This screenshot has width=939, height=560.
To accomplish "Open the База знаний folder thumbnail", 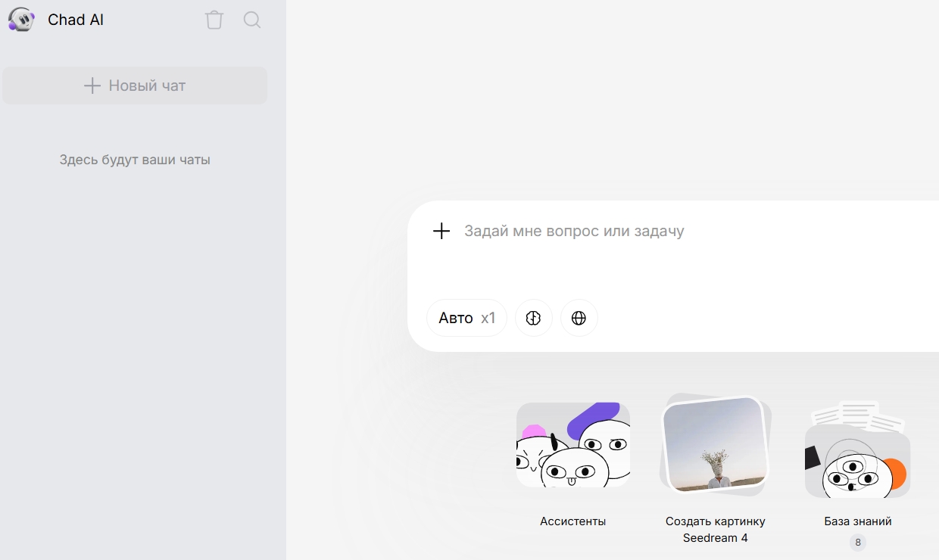I will (857, 450).
